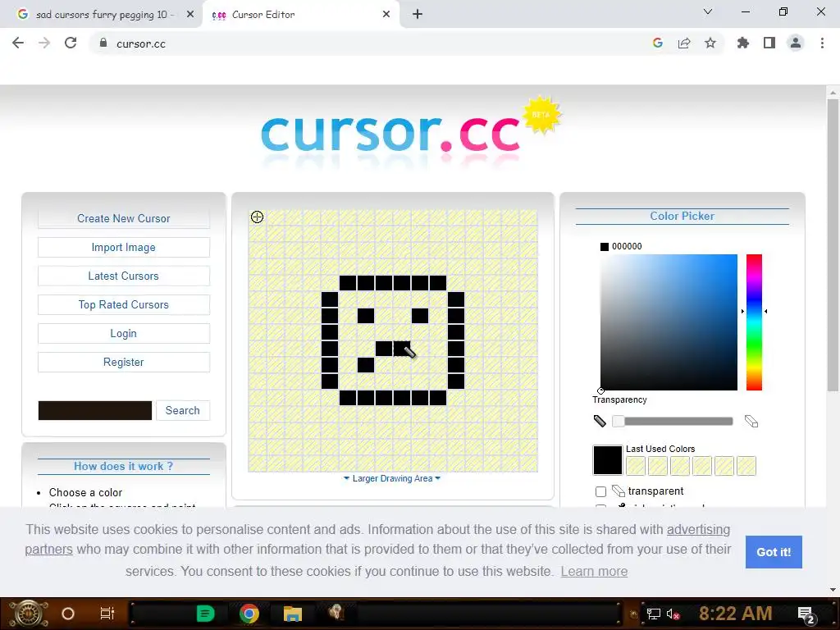840x630 pixels.
Task: Click the muted volume icon in the system tray
Action: [673, 614]
